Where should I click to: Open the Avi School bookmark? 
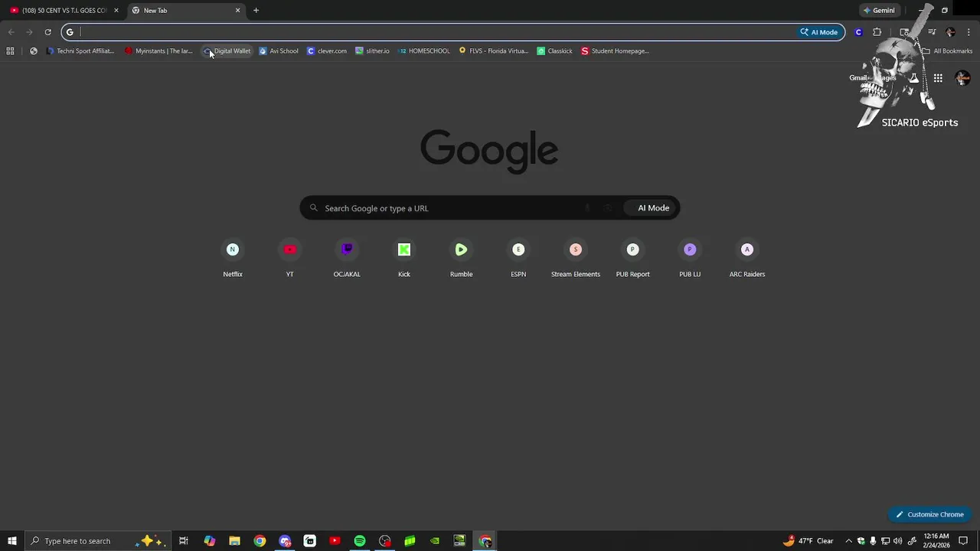tap(279, 51)
